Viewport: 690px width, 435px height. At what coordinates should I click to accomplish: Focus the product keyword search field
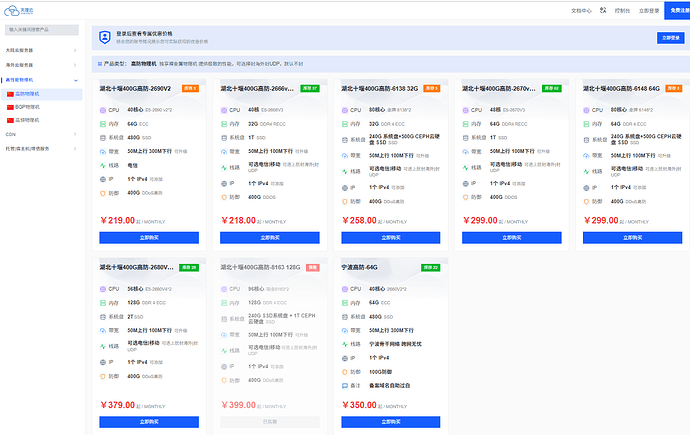pyautogui.click(x=42, y=30)
